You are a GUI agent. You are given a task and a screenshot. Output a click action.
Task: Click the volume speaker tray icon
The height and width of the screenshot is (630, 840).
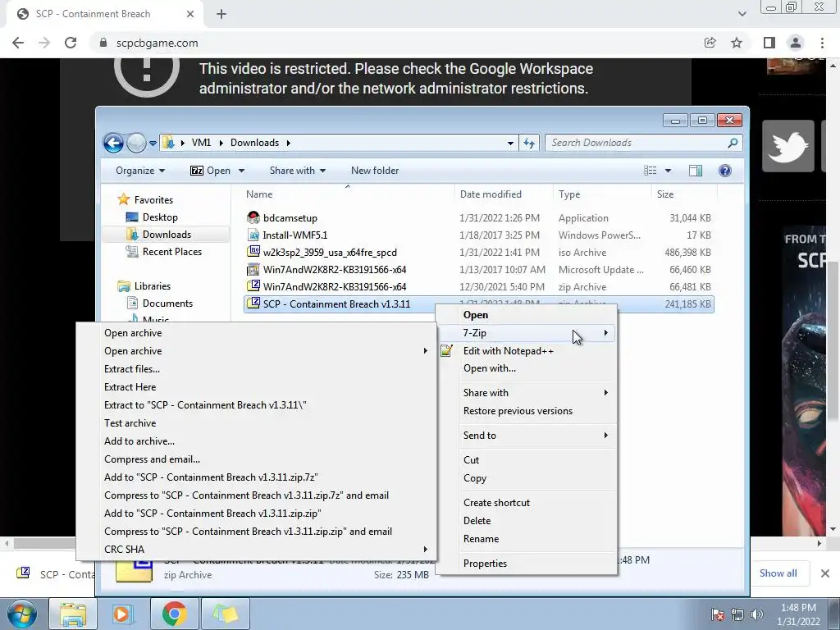[757, 614]
